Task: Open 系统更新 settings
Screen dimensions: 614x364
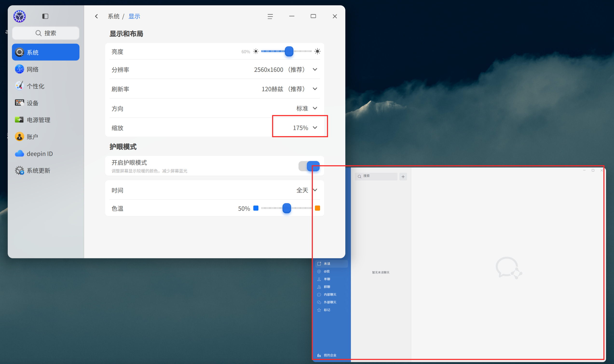Action: 46,170
